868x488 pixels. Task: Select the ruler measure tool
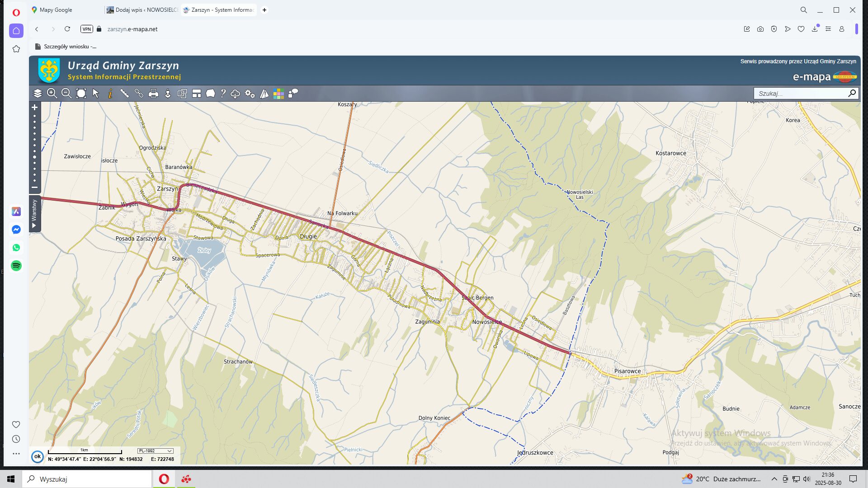(x=124, y=94)
